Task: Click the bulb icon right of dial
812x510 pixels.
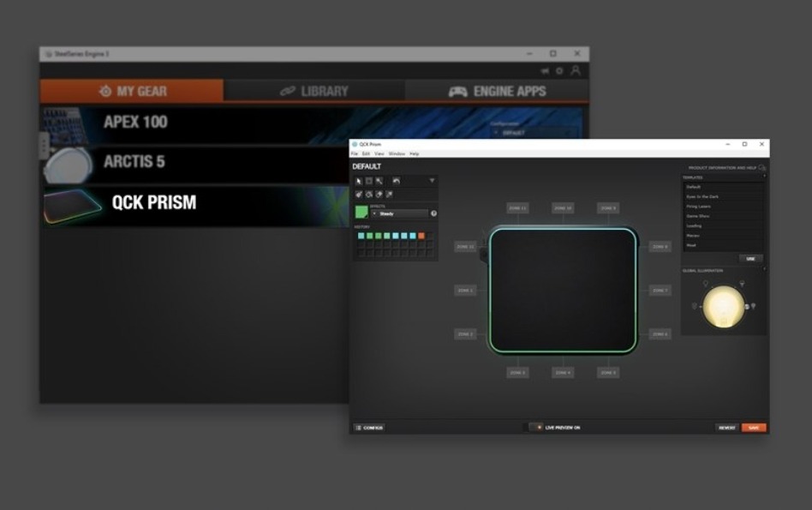Action: pos(754,306)
